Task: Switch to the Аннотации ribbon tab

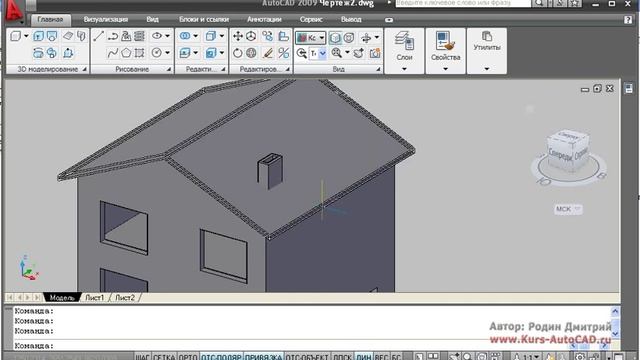Action: [x=264, y=20]
